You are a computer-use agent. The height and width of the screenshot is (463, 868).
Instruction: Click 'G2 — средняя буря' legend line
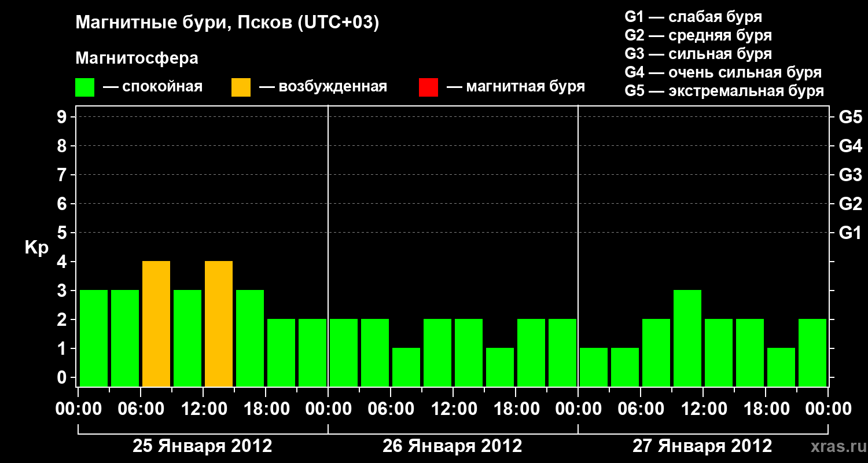[x=698, y=35]
